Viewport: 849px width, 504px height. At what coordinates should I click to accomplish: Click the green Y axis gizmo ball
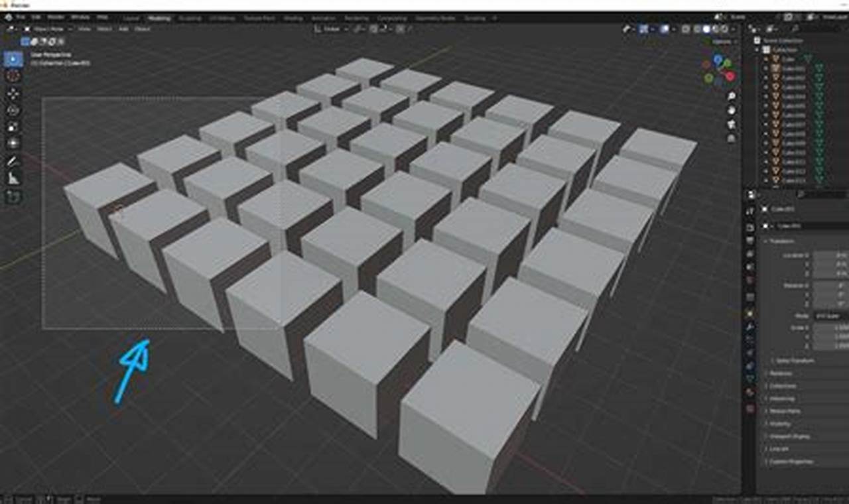click(727, 64)
